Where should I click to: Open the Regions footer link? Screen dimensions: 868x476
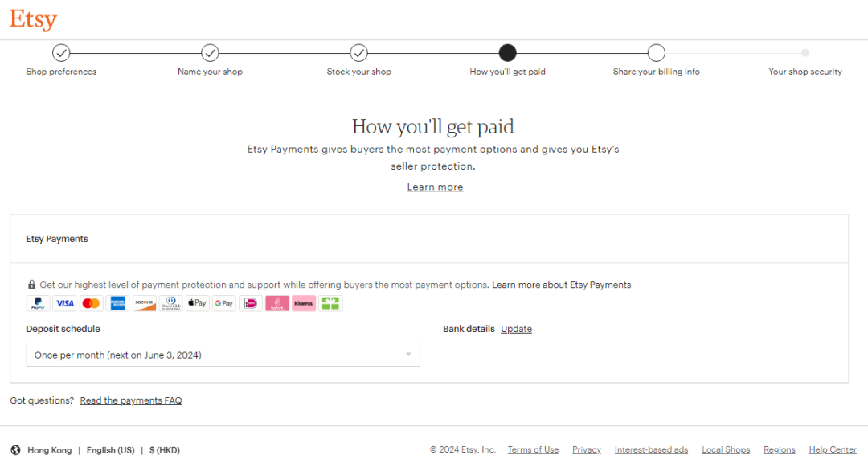pos(780,450)
